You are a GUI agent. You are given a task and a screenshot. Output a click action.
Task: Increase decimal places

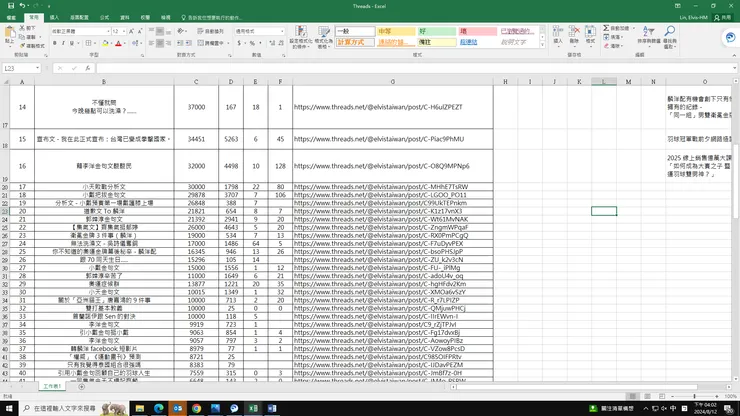pyautogui.click(x=272, y=43)
